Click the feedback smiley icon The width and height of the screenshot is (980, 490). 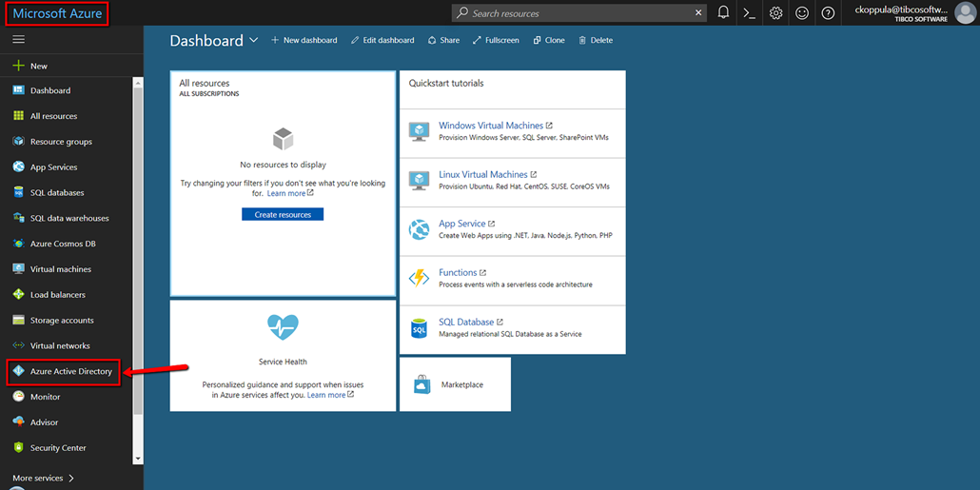pyautogui.click(x=802, y=12)
